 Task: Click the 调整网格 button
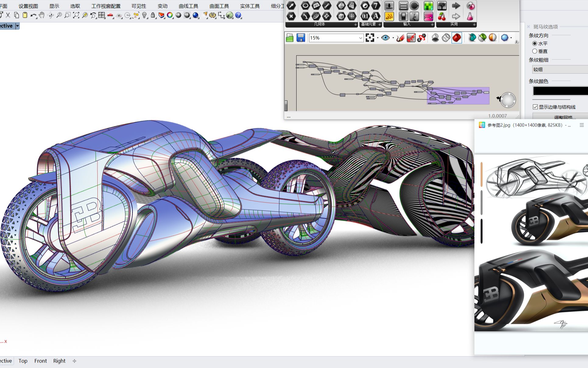point(564,117)
